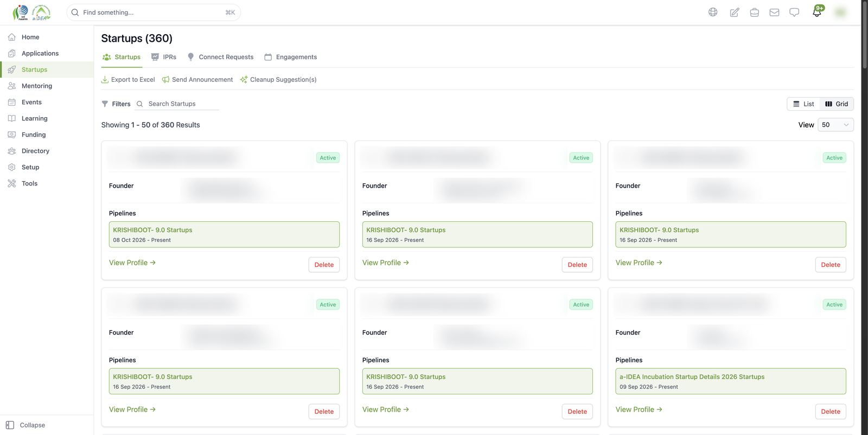Image resolution: width=868 pixels, height=435 pixels.
Task: Open notifications bell icon
Action: 817,12
